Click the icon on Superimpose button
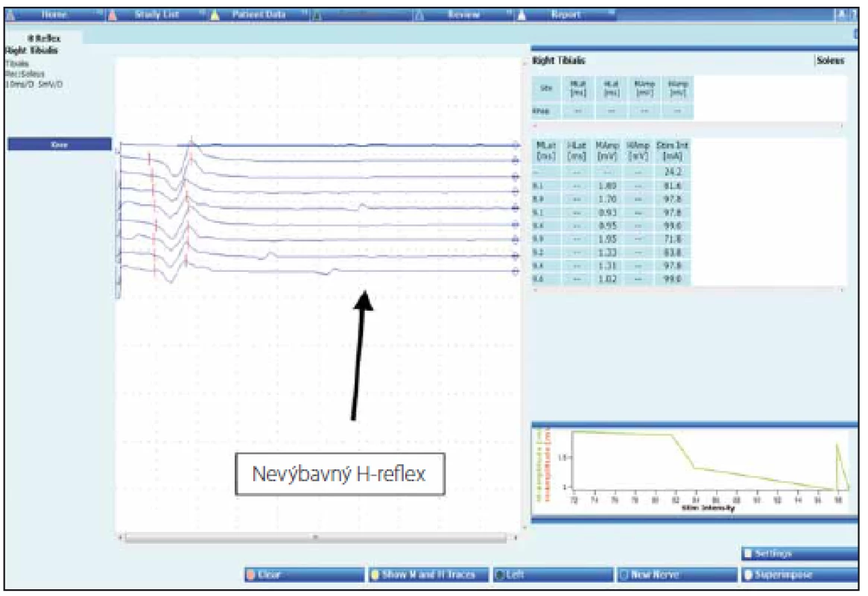The height and width of the screenshot is (596, 868). [x=749, y=575]
